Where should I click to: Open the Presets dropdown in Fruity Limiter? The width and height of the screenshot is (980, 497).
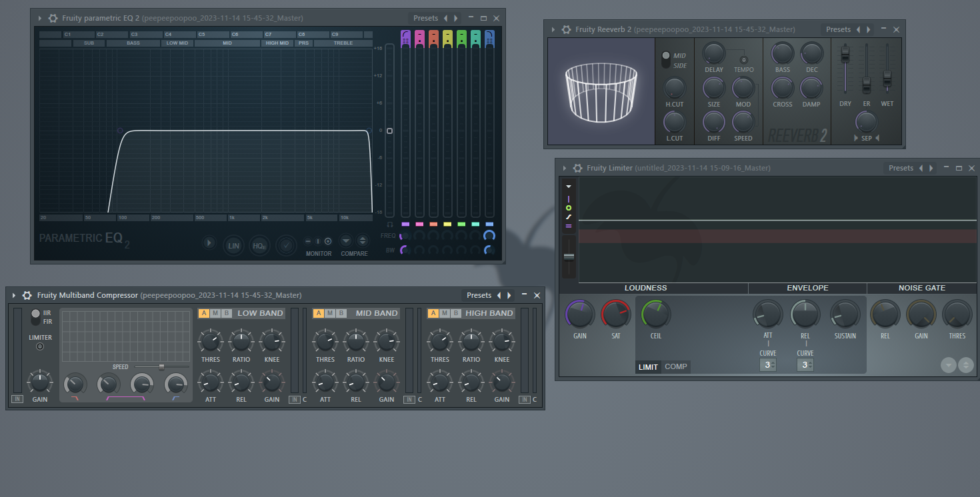(x=901, y=168)
